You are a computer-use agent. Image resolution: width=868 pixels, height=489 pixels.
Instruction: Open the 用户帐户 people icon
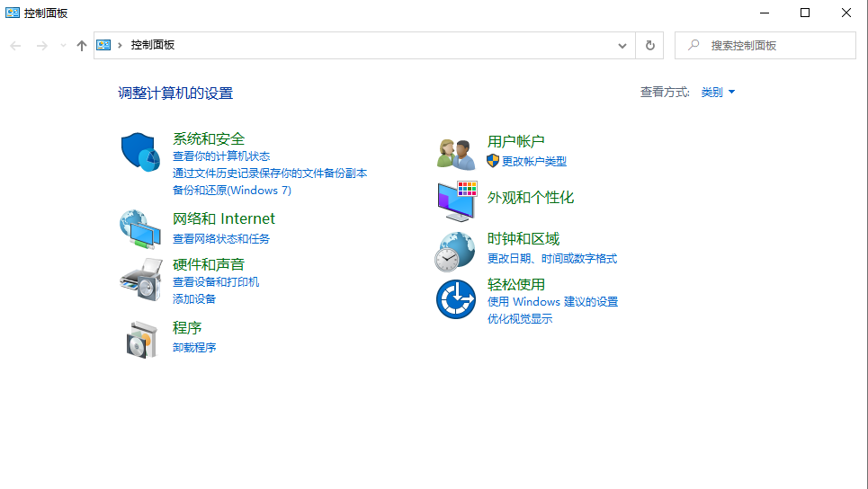click(x=456, y=154)
